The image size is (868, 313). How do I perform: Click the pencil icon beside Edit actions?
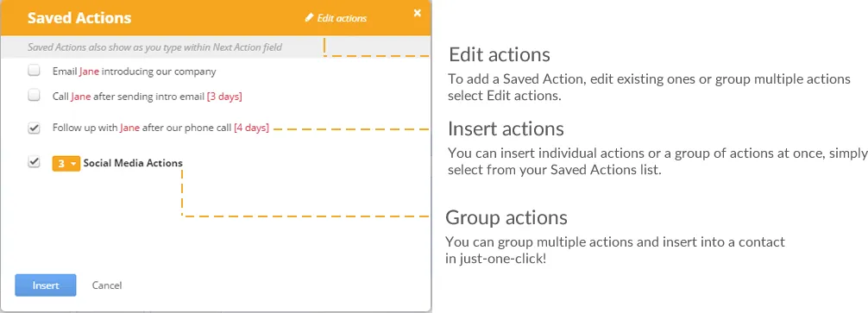[x=310, y=18]
